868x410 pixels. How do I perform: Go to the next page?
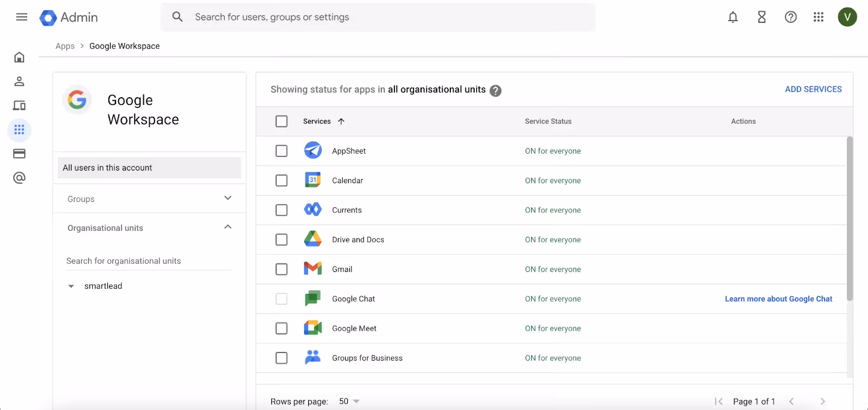tap(822, 401)
